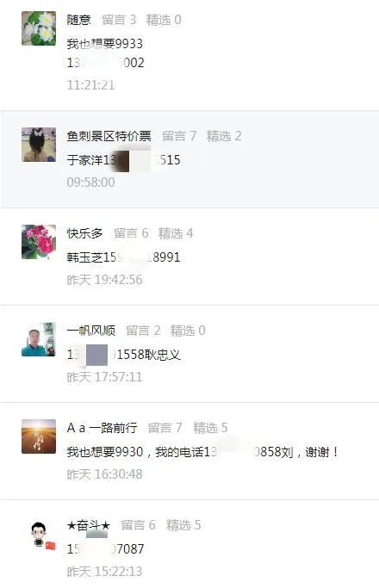Click 鱼刺景区特价票 user avatar
Image resolution: width=379 pixels, height=588 pixels.
click(39, 145)
